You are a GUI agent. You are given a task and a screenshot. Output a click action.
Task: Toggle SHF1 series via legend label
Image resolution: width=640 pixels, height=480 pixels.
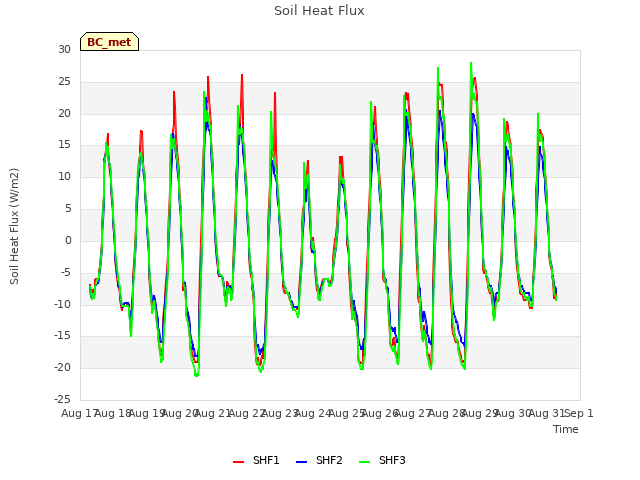[266, 460]
